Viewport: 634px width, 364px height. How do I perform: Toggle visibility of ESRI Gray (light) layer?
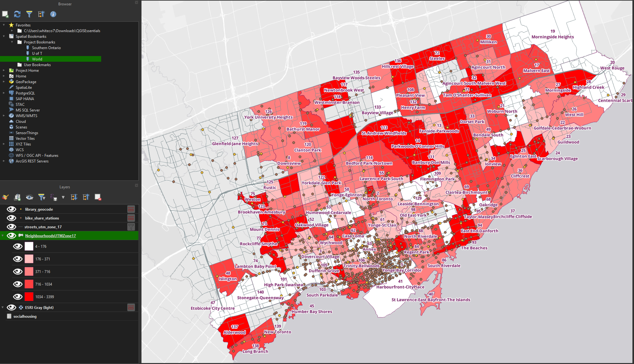pyautogui.click(x=12, y=307)
